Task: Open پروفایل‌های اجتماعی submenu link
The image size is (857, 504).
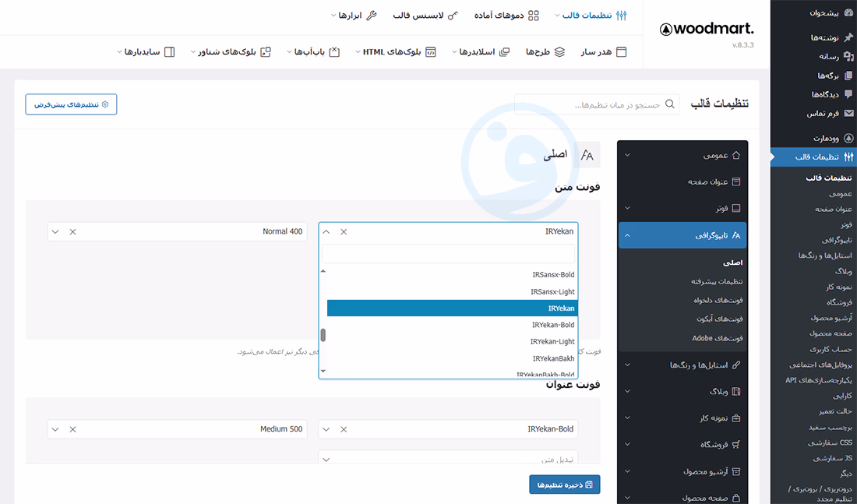Action: [x=821, y=365]
